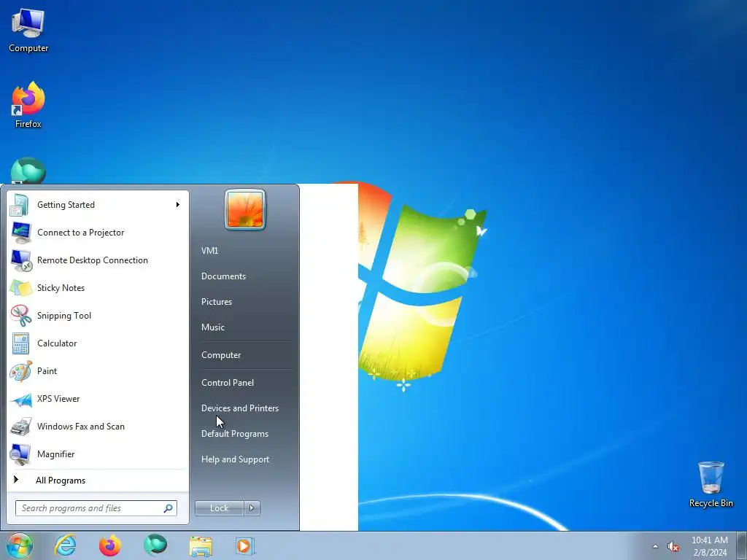Image resolution: width=747 pixels, height=560 pixels.
Task: Click the search magnifier icon
Action: (169, 508)
